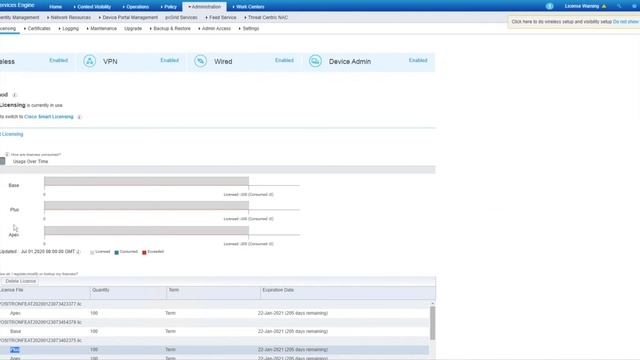Image resolution: width=640 pixels, height=360 pixels.
Task: Click the Licensed legend swatch
Action: pyautogui.click(x=92, y=252)
